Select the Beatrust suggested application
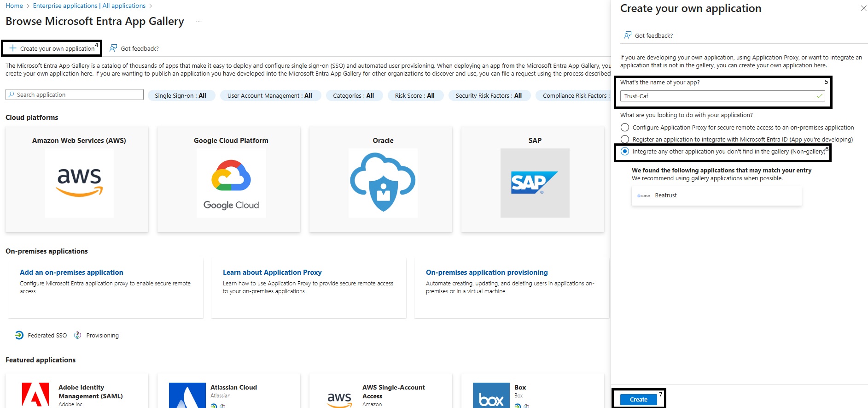 pyautogui.click(x=717, y=195)
